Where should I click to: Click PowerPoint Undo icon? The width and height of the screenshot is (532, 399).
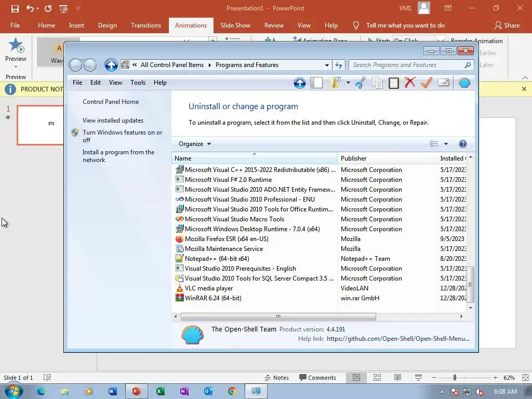tap(30, 8)
